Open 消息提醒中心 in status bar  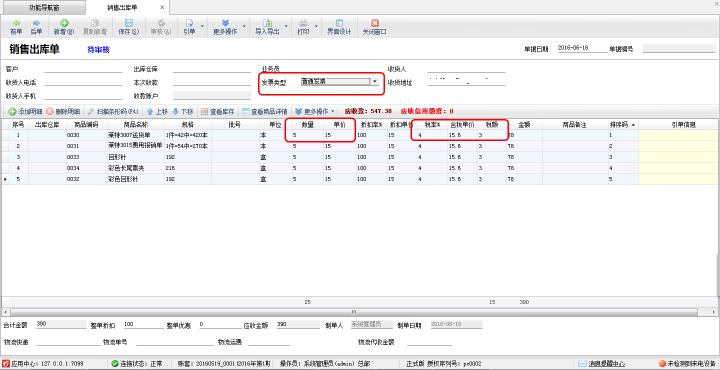602,364
